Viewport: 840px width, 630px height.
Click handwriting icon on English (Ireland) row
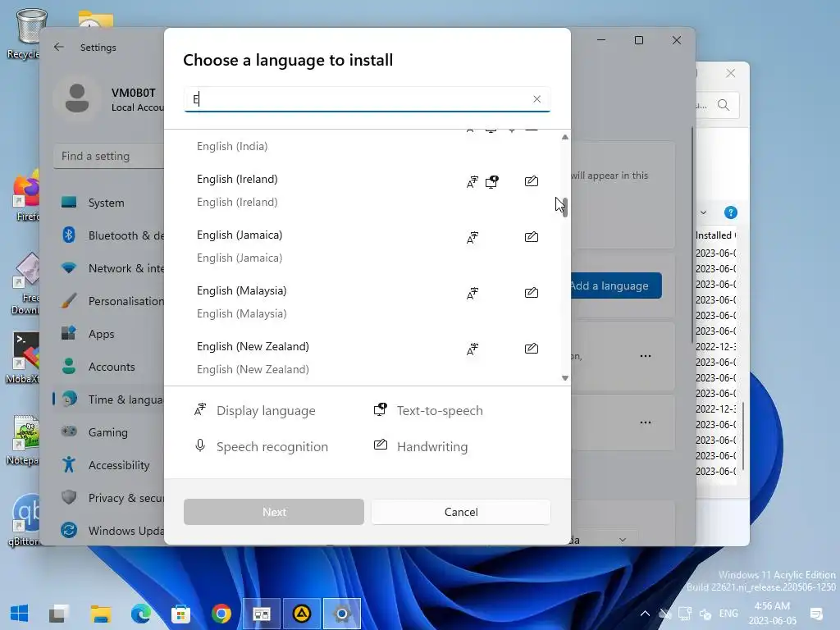[532, 181]
